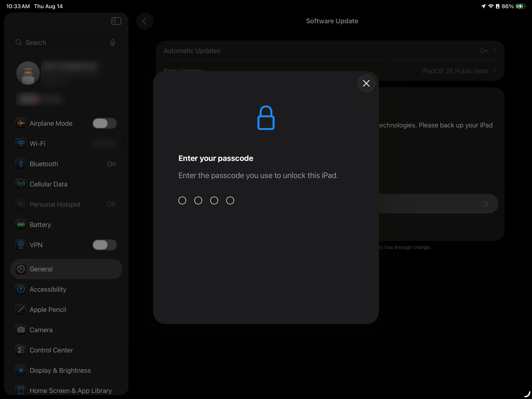532x399 pixels.
Task: Click the Apple Pencil icon
Action: tap(21, 309)
